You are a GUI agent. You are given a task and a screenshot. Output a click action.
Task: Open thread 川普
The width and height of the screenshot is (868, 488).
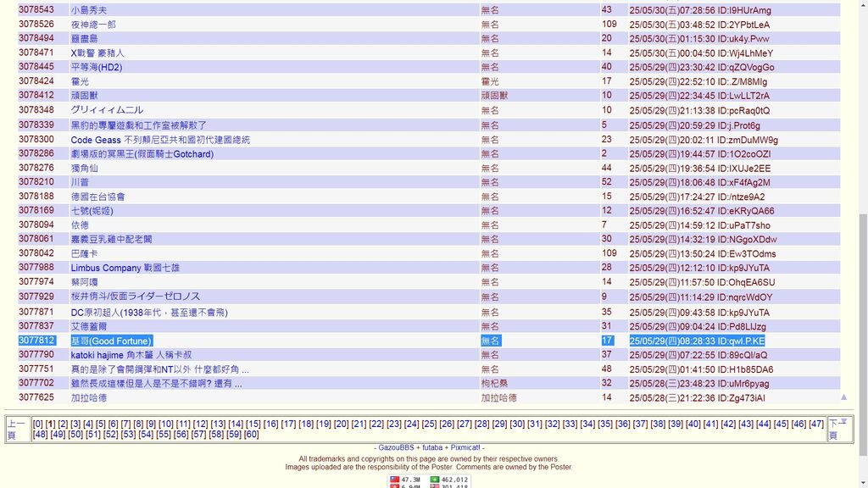[80, 182]
